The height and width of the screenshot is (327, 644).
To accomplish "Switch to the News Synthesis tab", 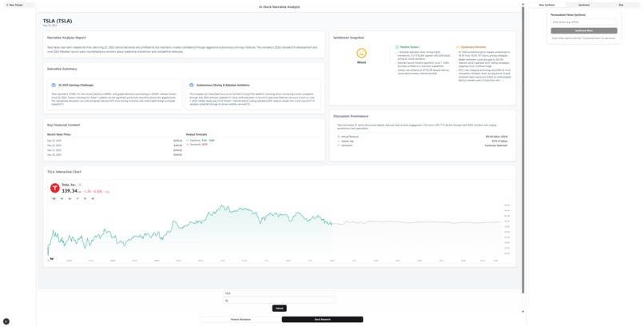I will (x=547, y=5).
